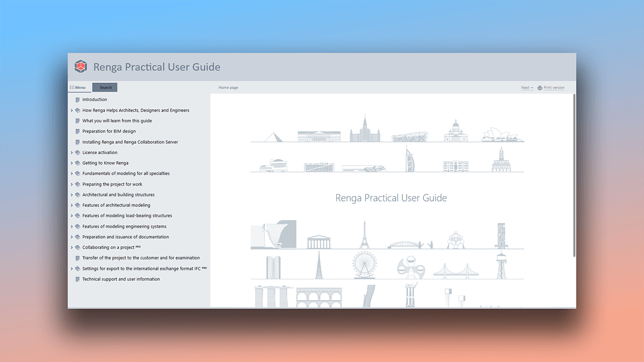Select the chapter icon beside Getting to Know Renga
Image resolution: width=644 pixels, height=362 pixels.
point(78,162)
